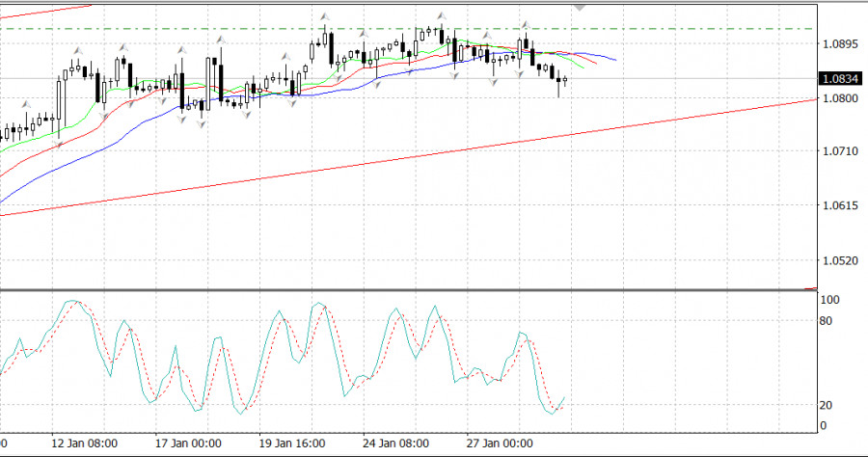
Task: Click the 17 Jan 00:00 time label
Action: [188, 444]
